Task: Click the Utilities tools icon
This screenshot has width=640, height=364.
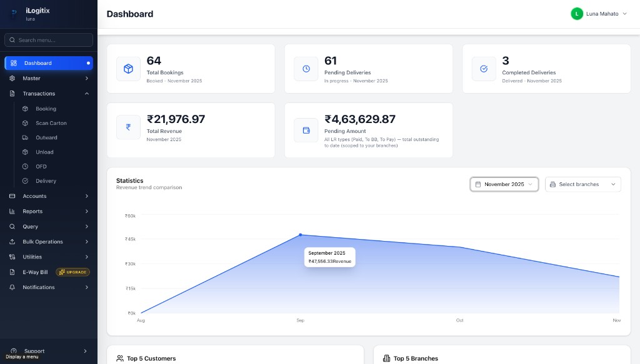Action: click(x=12, y=257)
